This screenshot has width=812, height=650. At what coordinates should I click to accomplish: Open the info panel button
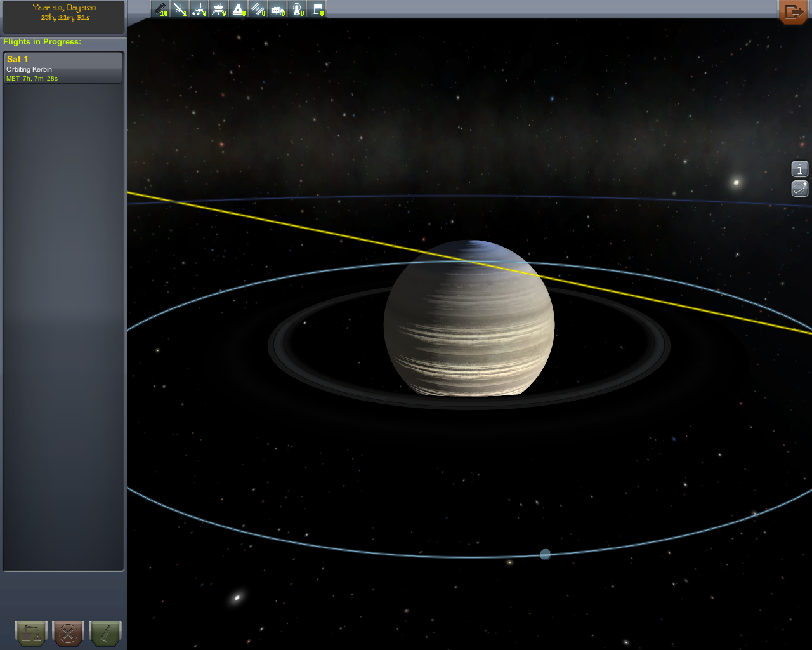pos(800,169)
